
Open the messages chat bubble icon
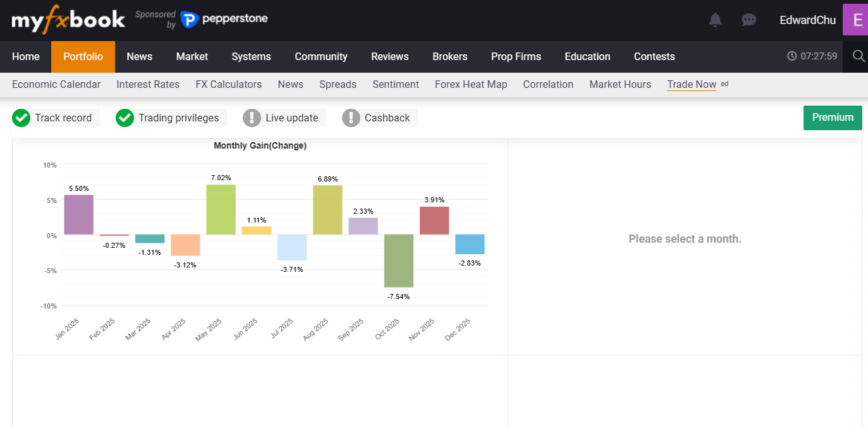749,20
